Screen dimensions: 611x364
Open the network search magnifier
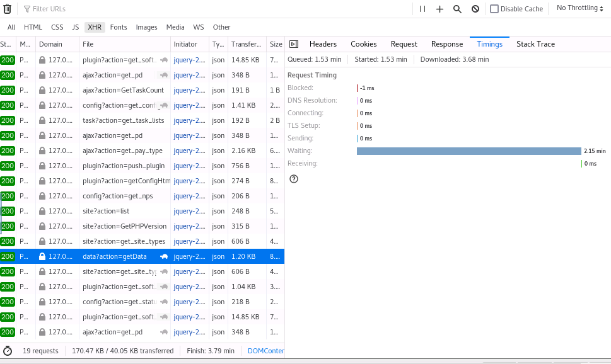pyautogui.click(x=457, y=9)
